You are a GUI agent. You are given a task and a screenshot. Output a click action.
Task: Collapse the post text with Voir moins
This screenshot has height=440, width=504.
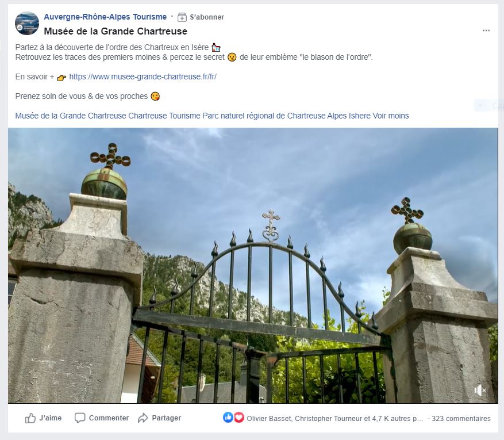coord(391,116)
